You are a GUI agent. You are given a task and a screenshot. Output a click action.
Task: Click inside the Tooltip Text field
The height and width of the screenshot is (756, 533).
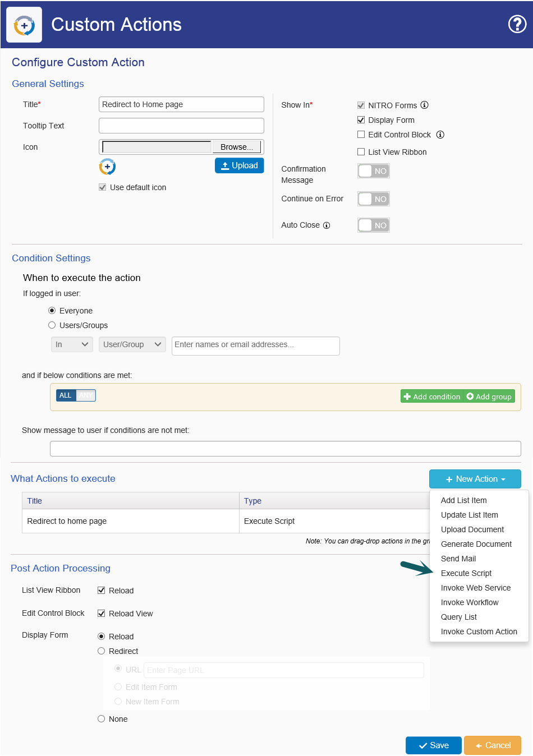click(181, 126)
